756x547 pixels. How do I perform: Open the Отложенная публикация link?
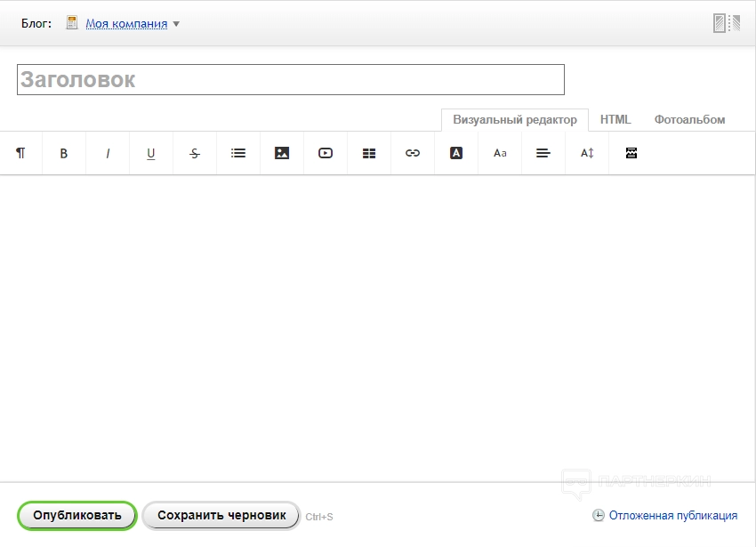(x=672, y=515)
